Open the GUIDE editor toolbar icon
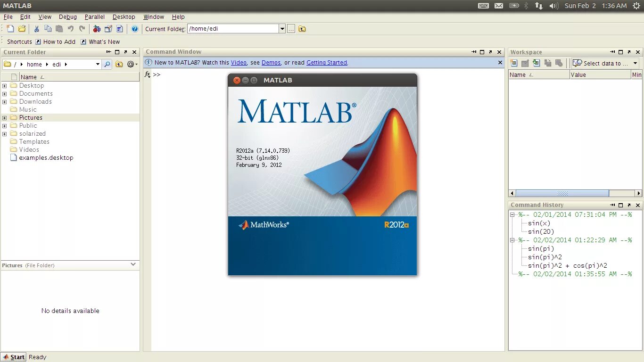Screen dimensions: 644x362 point(108,29)
